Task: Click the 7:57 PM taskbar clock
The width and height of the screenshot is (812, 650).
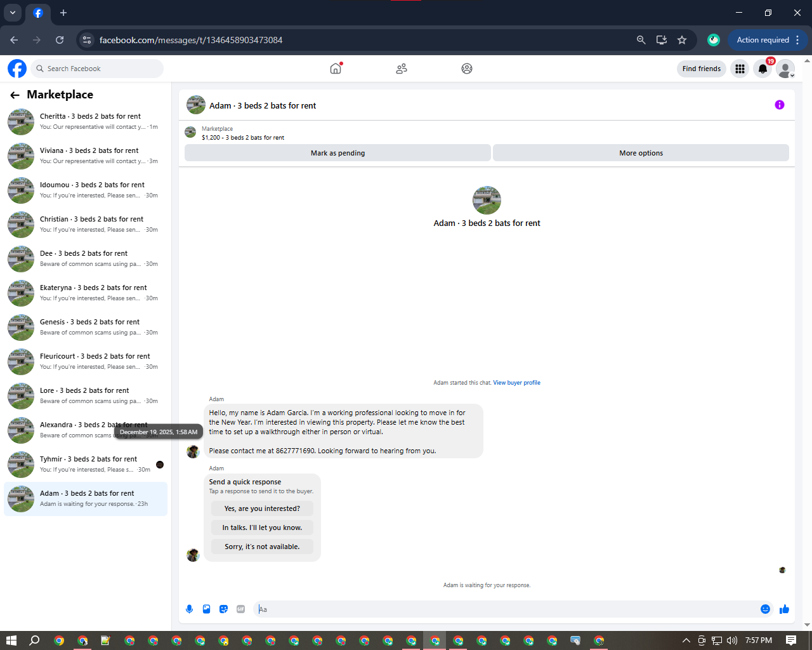Action: 759,640
